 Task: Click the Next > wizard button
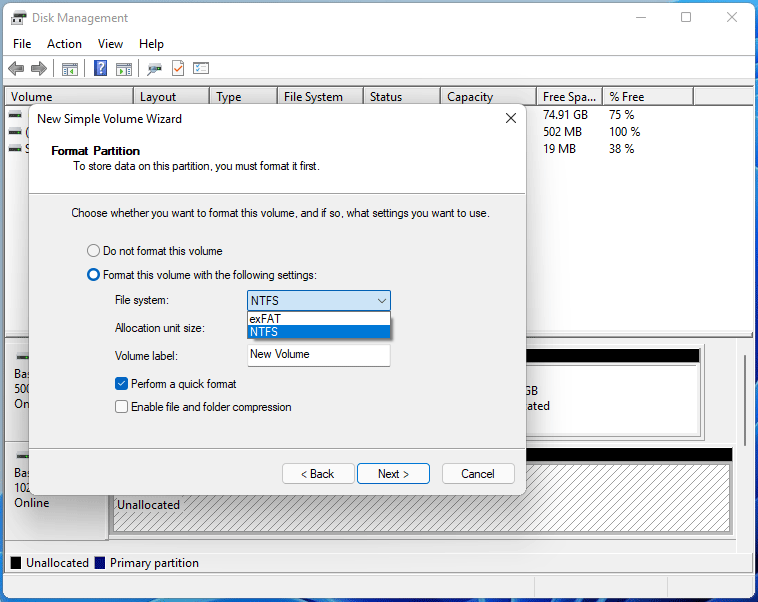pos(394,474)
